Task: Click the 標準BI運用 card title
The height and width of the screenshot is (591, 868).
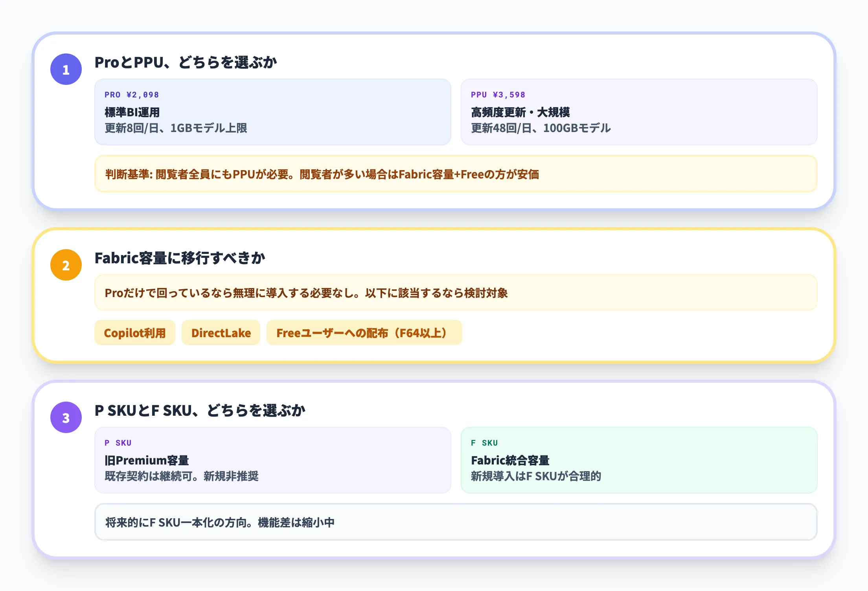Action: 132,112
